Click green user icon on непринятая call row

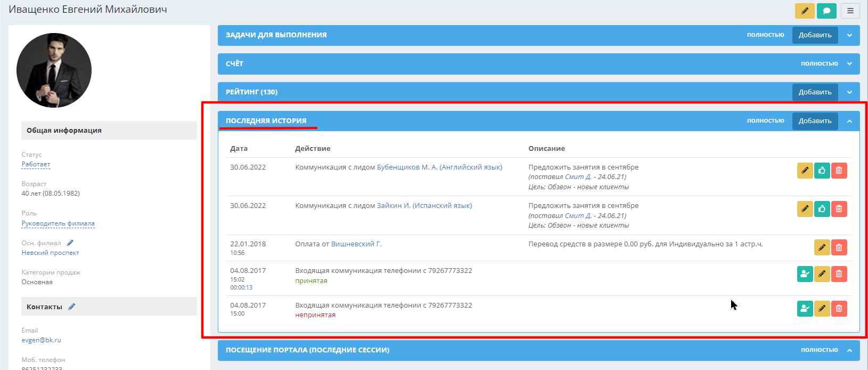805,309
